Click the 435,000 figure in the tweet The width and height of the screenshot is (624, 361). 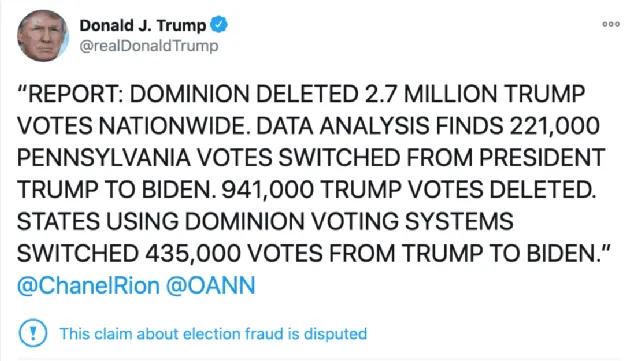point(193,253)
